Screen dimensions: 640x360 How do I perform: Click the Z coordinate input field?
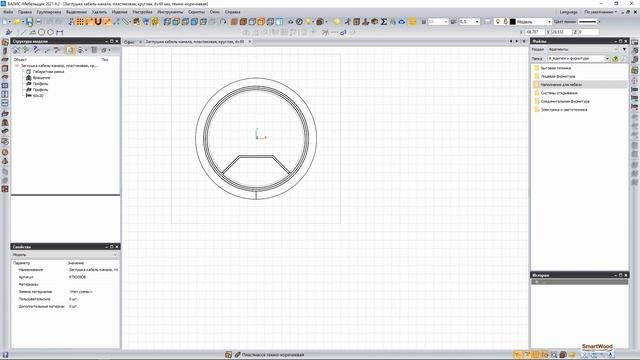pos(589,32)
